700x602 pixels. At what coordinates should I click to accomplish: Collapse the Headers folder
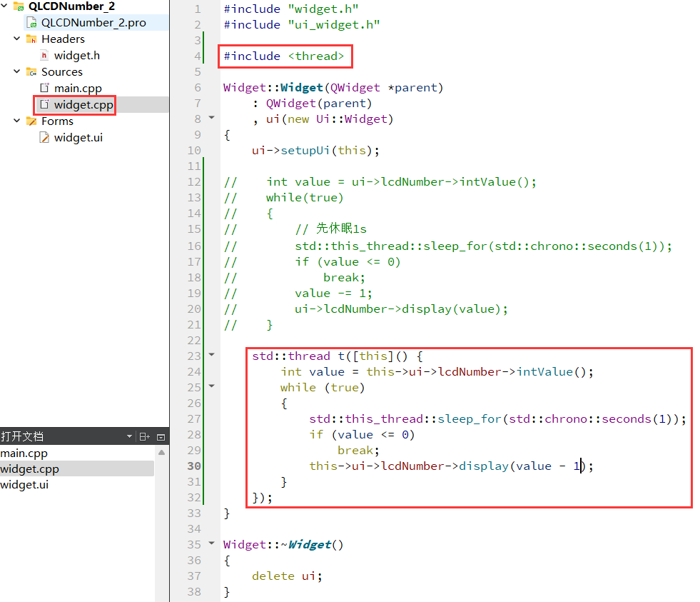pos(17,39)
